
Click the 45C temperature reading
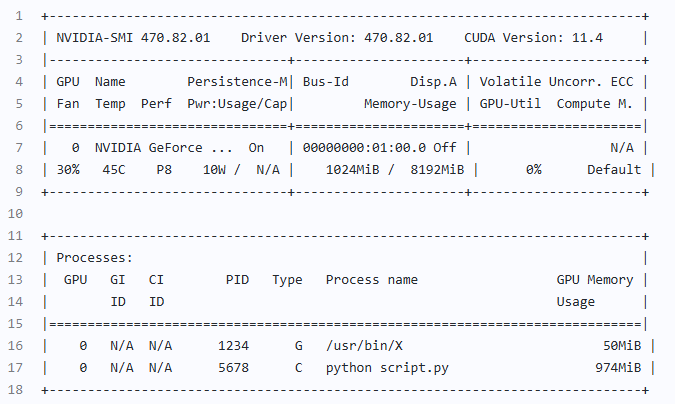[x=114, y=170]
